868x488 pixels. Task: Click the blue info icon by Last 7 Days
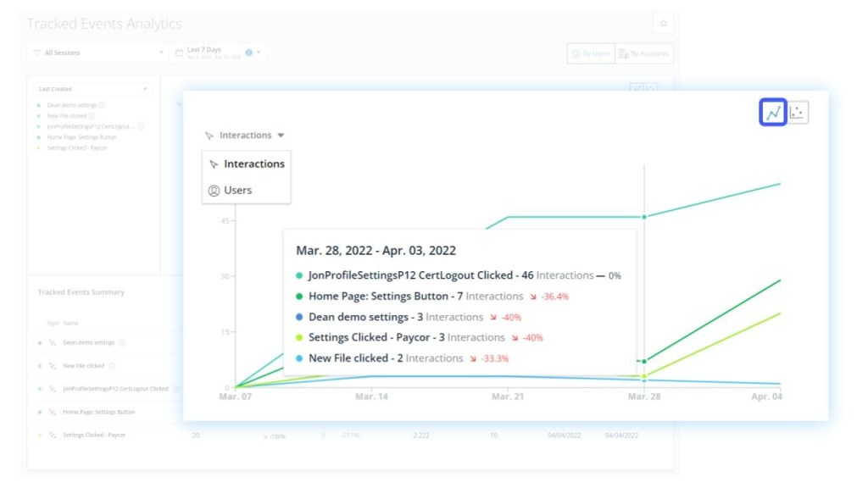coord(248,53)
